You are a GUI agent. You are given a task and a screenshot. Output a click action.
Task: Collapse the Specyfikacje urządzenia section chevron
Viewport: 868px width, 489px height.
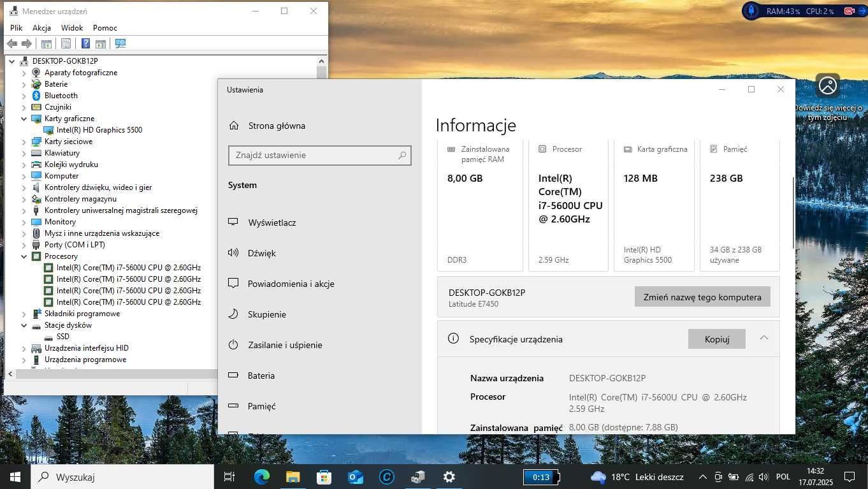[763, 339]
